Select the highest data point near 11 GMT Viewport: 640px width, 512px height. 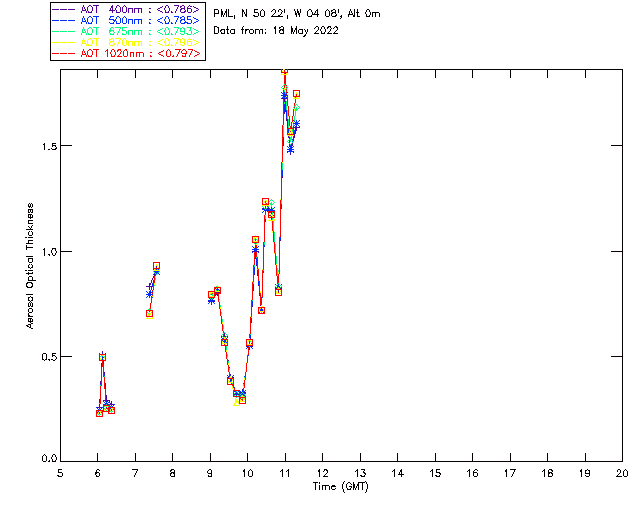(x=285, y=71)
